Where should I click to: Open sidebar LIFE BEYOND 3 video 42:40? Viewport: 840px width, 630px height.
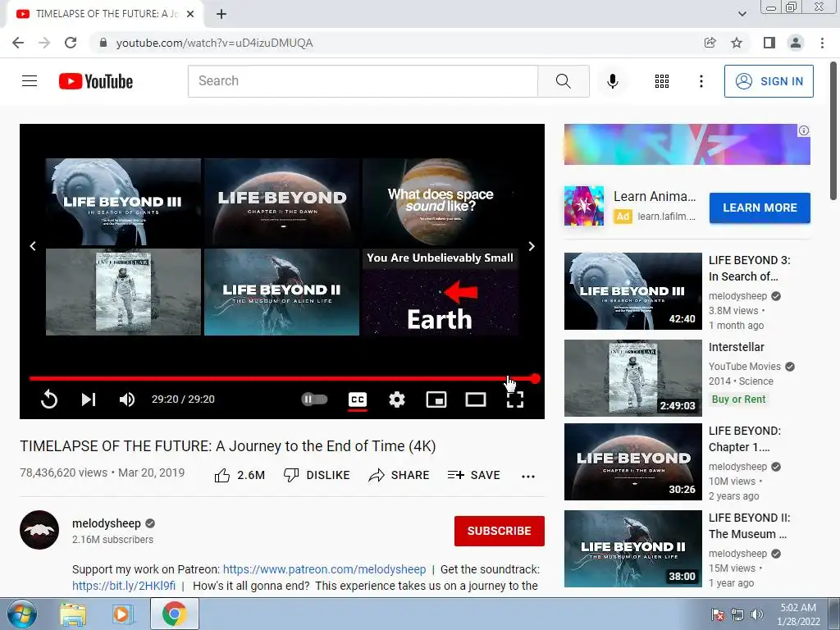coord(632,291)
